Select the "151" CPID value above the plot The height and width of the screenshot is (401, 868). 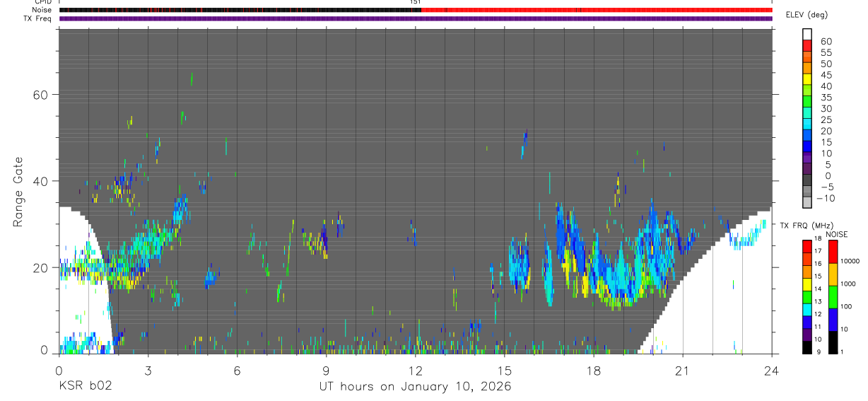416,2
